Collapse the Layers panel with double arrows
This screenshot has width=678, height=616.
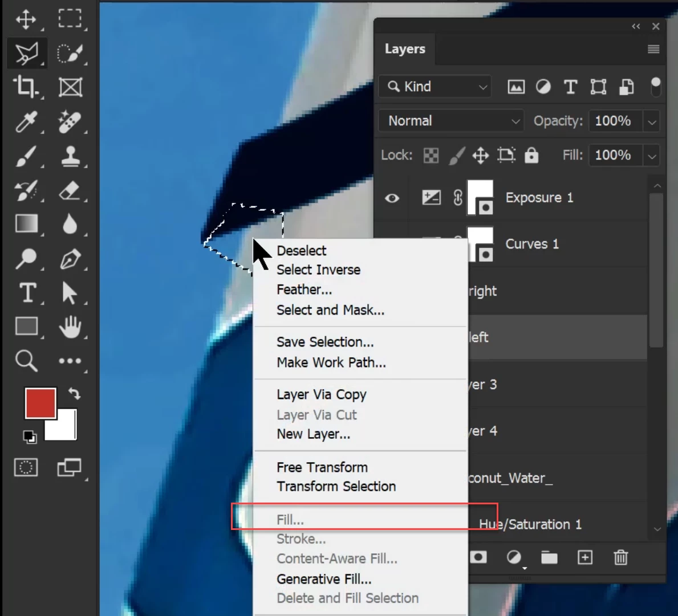pos(636,26)
